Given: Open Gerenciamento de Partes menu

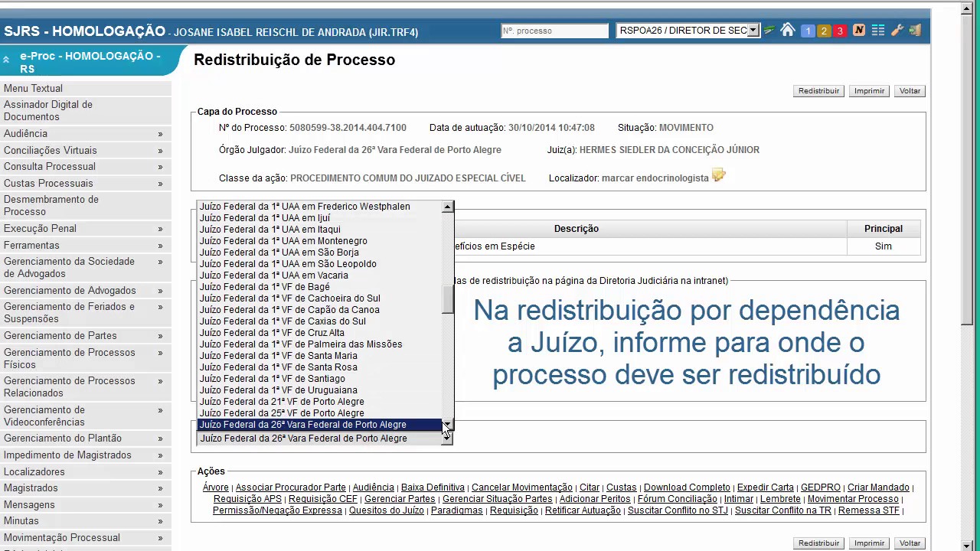Looking at the screenshot, I should click(x=86, y=335).
